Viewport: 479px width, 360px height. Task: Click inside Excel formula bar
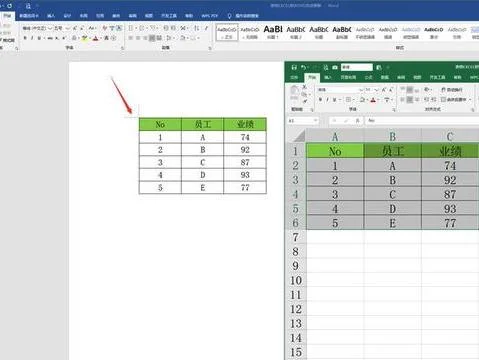(422, 121)
